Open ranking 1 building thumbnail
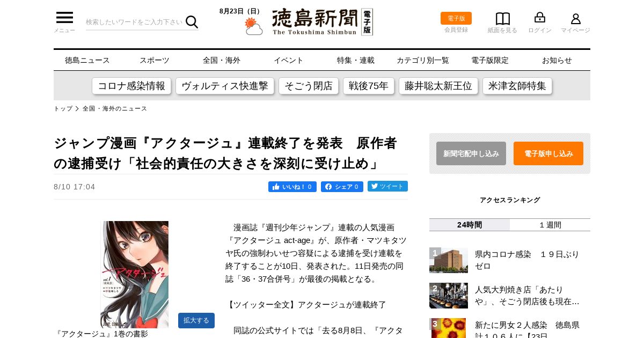 pyautogui.click(x=449, y=260)
